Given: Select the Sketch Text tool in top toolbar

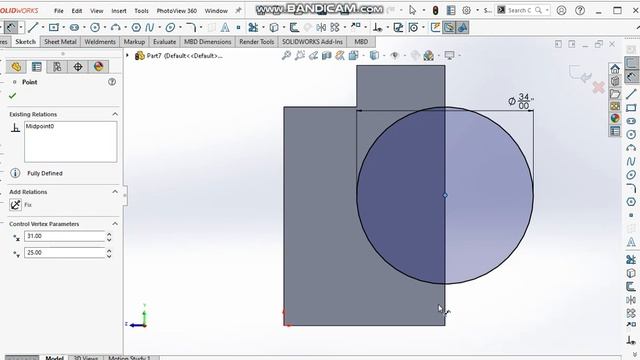Looking at the screenshot, I should [x=225, y=27].
